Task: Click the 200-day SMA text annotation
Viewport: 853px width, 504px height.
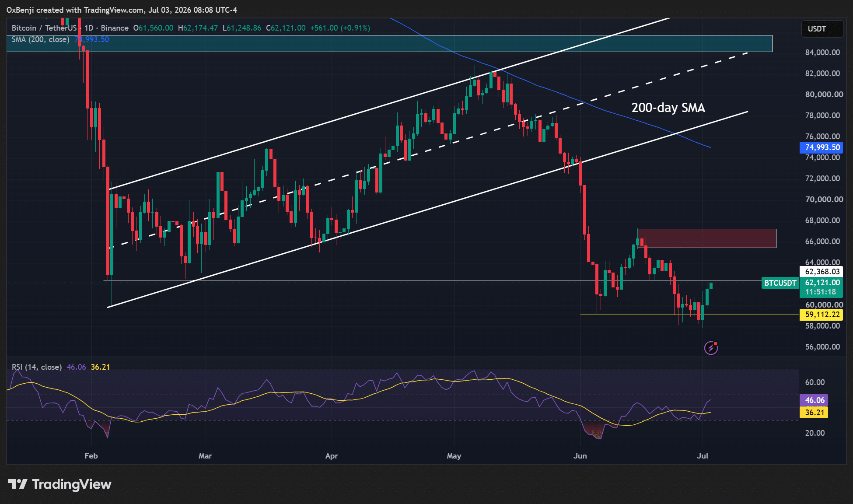Action: (x=668, y=108)
